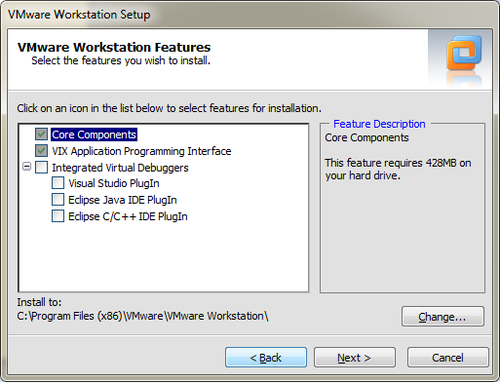Select Integrated Virtual Debuggers label
The height and width of the screenshot is (383, 500).
click(120, 168)
